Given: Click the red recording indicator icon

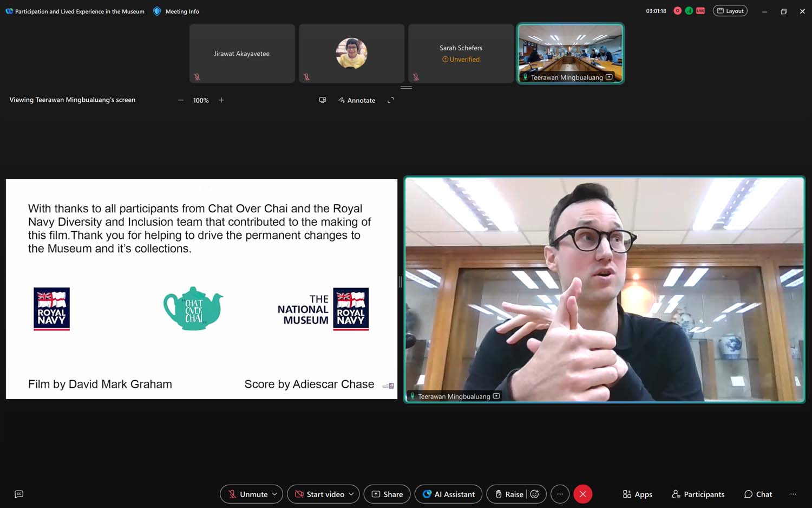Looking at the screenshot, I should click(677, 11).
